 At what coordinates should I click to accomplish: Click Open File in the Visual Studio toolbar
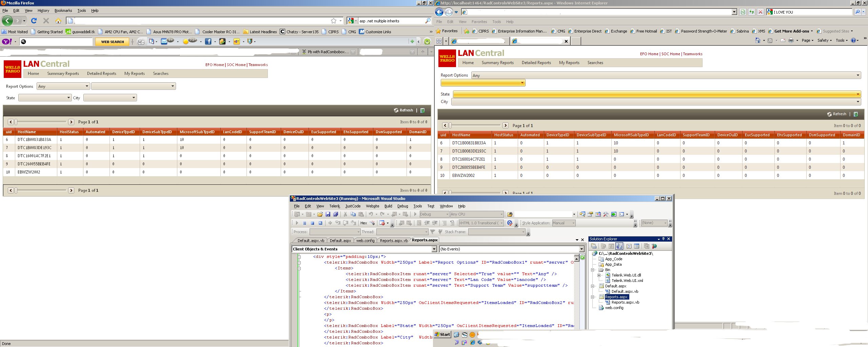(x=320, y=214)
